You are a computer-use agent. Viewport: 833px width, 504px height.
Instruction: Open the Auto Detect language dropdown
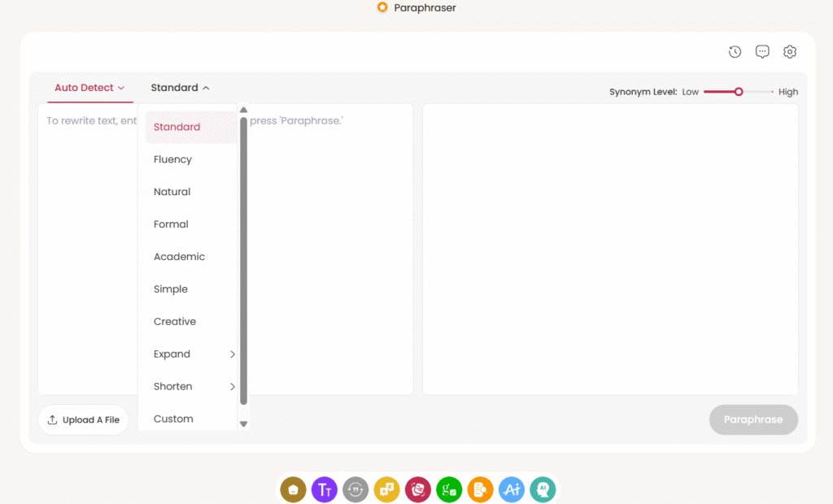[89, 87]
